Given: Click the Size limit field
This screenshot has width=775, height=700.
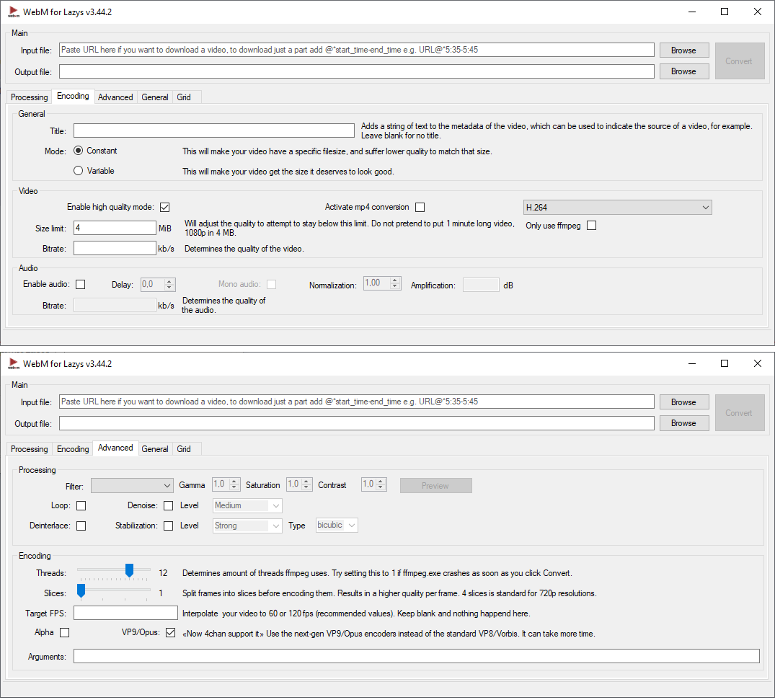Looking at the screenshot, I should click(115, 228).
